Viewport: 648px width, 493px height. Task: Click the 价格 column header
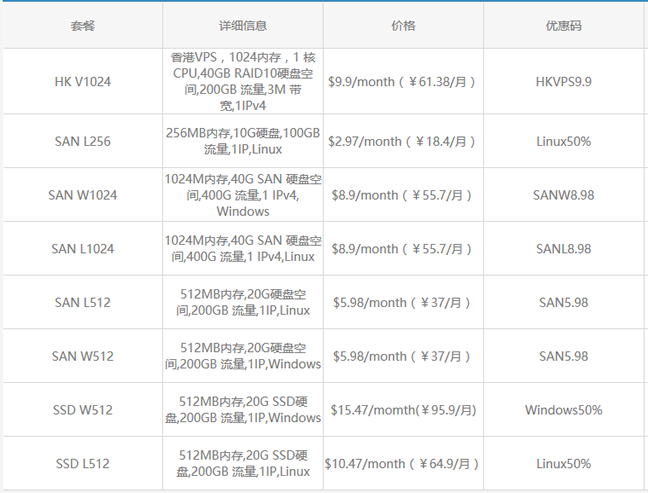tap(403, 25)
